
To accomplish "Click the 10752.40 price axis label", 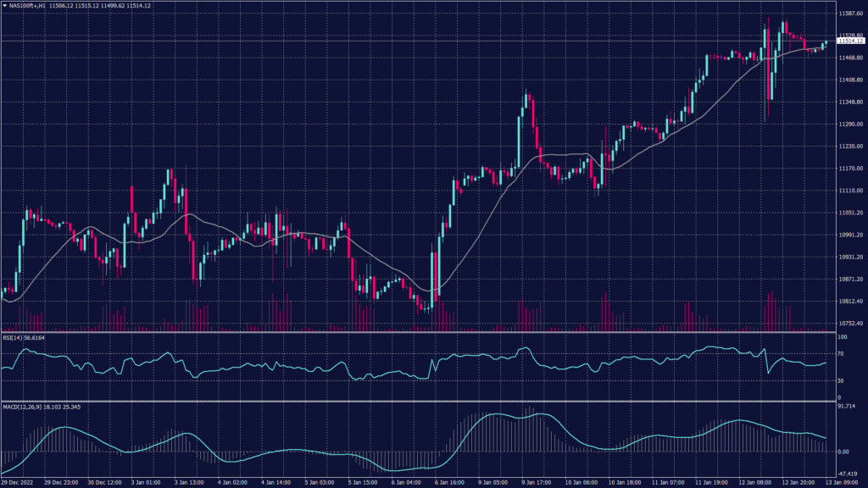I will [x=850, y=323].
